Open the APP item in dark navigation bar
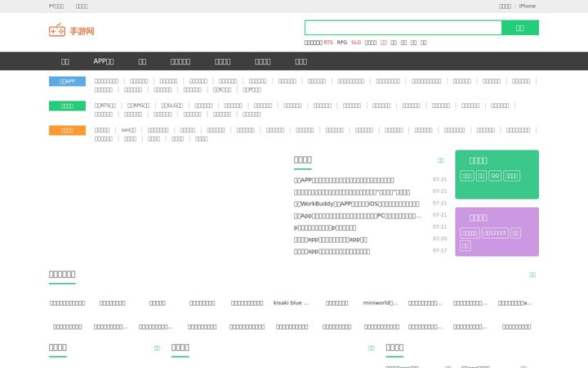 point(104,61)
